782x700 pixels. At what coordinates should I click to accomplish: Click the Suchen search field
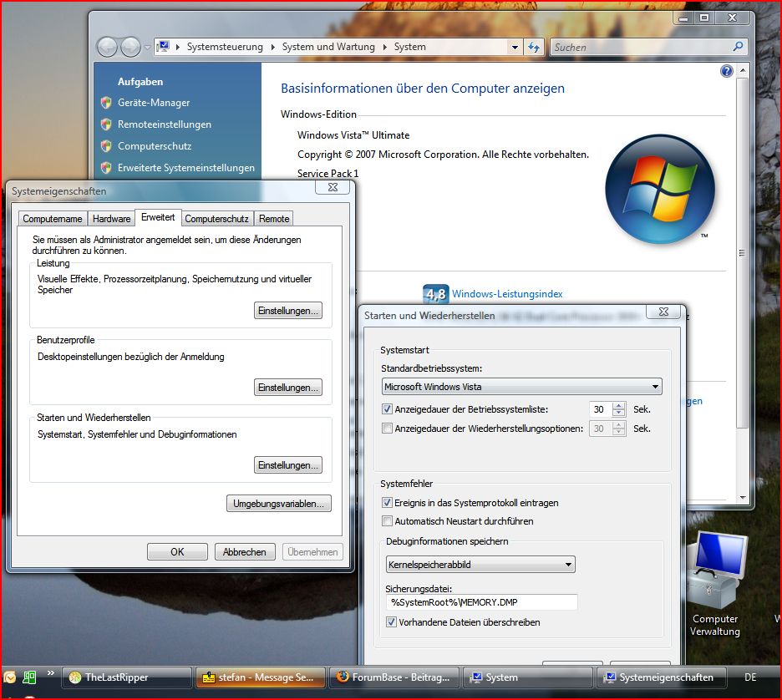point(641,48)
